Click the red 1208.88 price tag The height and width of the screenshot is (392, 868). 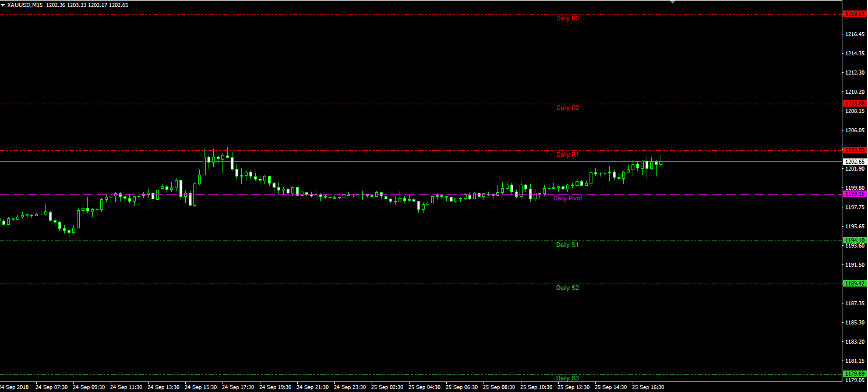855,104
